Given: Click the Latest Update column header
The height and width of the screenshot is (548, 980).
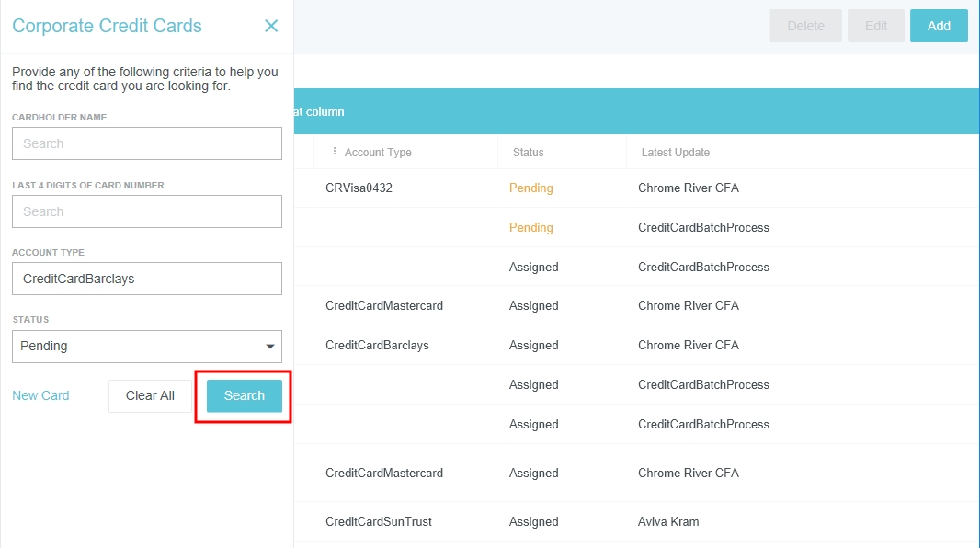Looking at the screenshot, I should click(x=676, y=153).
